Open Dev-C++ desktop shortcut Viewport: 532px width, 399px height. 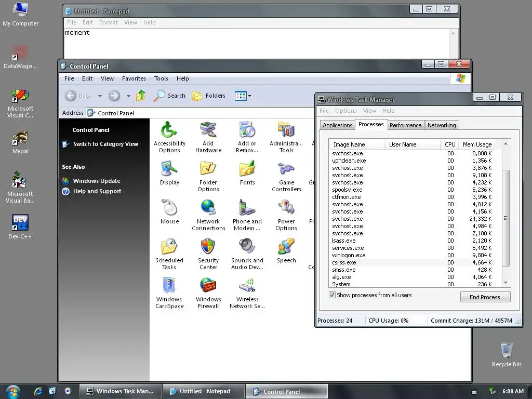(x=20, y=227)
